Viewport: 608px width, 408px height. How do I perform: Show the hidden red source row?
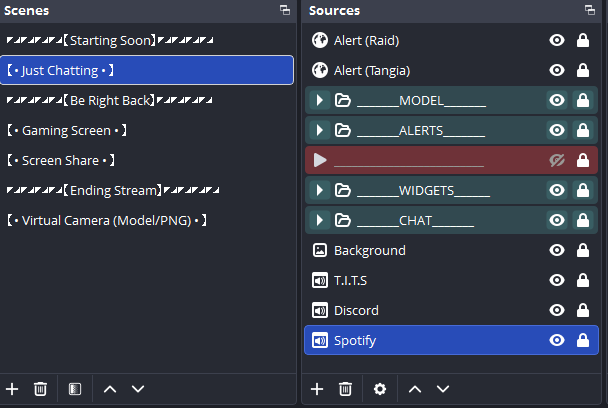pyautogui.click(x=557, y=160)
